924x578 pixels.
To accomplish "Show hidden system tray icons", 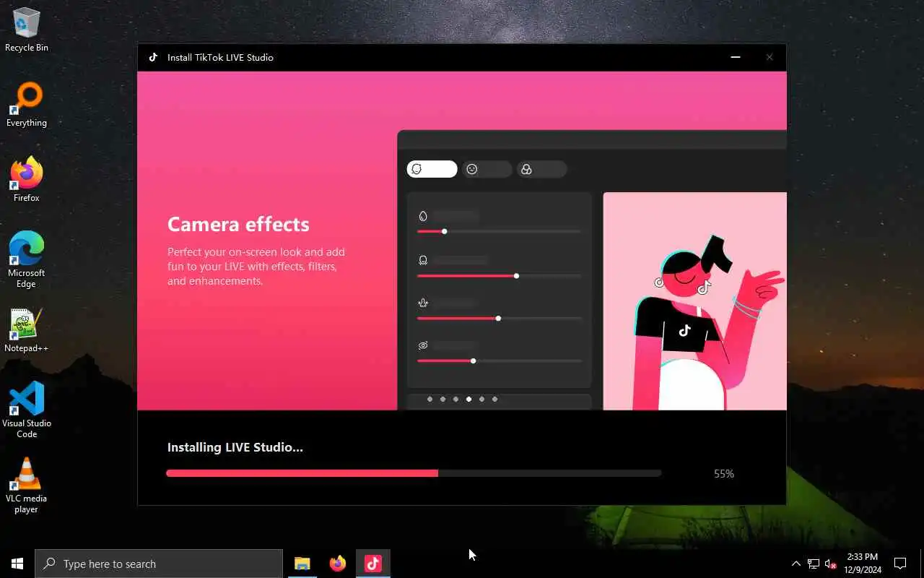I will (x=796, y=564).
